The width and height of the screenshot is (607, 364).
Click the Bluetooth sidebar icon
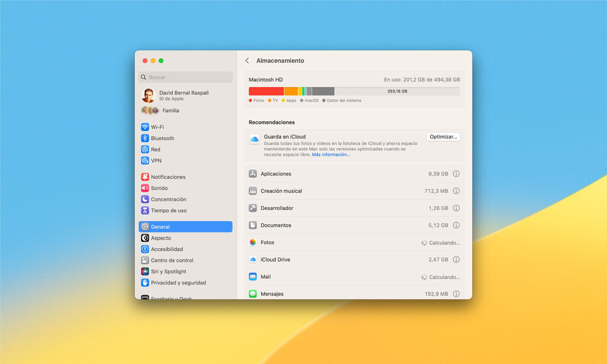point(145,138)
